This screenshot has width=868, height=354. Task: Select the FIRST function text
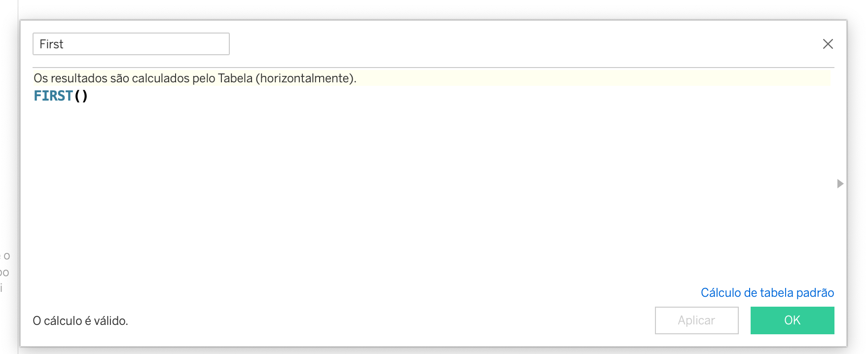[x=53, y=96]
